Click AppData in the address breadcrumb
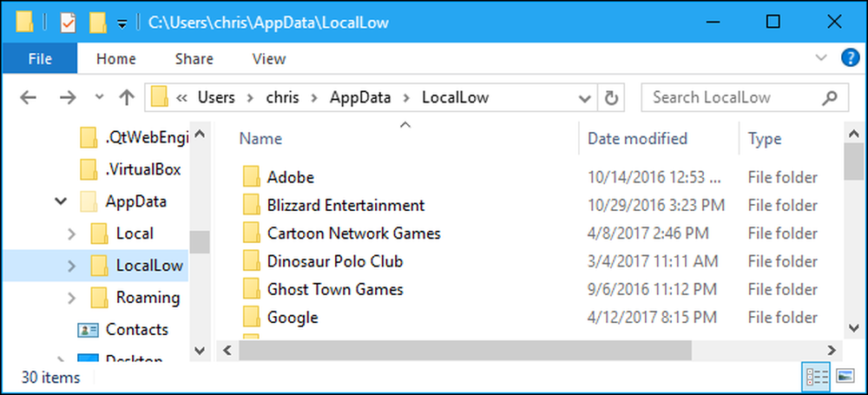This screenshot has height=395, width=868. [360, 97]
